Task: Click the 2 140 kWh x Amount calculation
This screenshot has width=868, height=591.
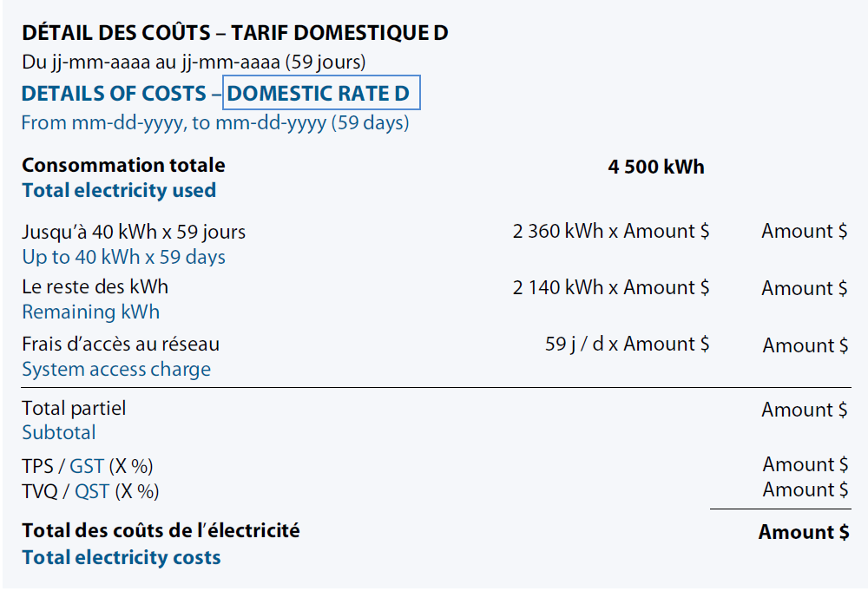Action: click(x=611, y=288)
